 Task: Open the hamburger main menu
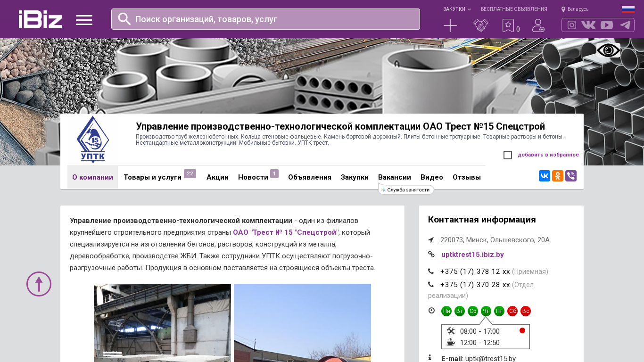84,20
